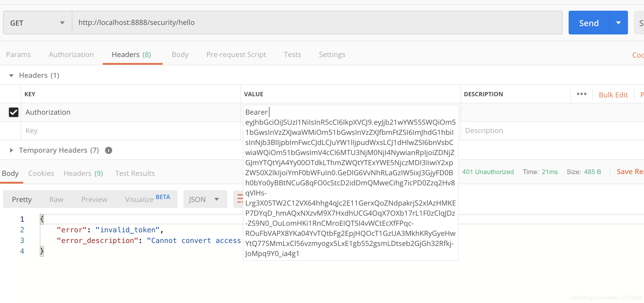Send the request
The image size is (644, 303).
pyautogui.click(x=589, y=23)
